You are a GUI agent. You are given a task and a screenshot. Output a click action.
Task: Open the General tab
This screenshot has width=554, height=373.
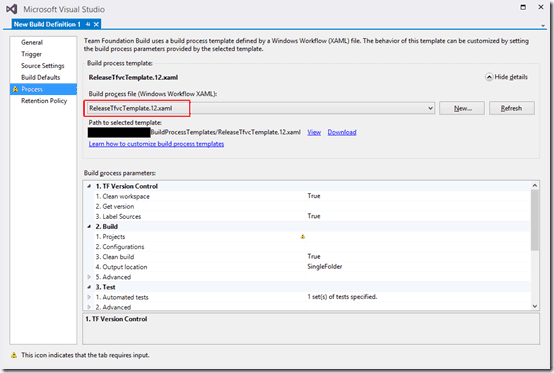tap(32, 43)
